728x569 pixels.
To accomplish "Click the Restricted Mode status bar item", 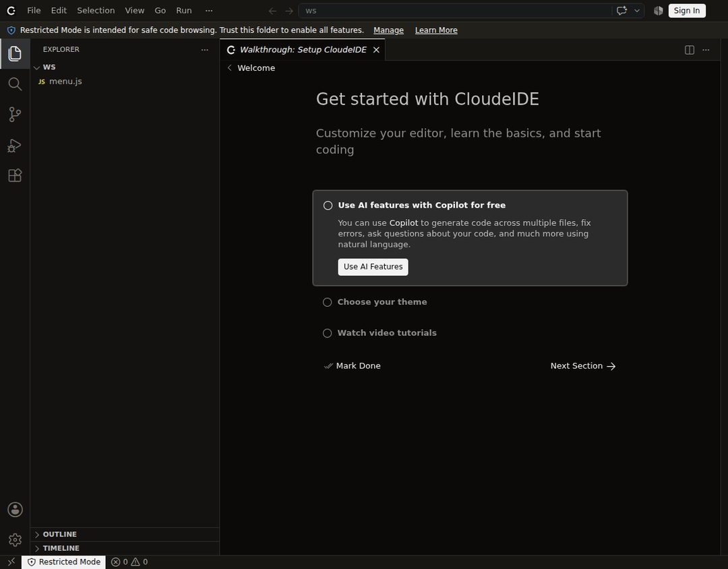I will 64,562.
